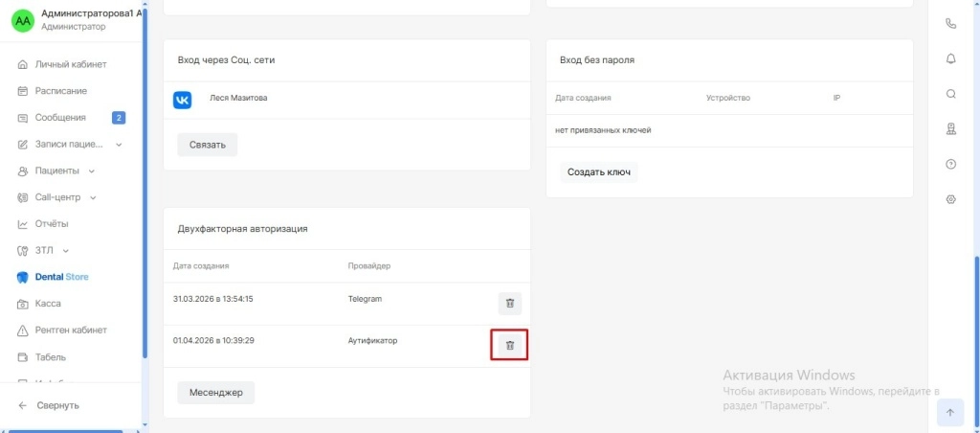Open the help question mark icon
980x433 pixels.
coord(950,164)
